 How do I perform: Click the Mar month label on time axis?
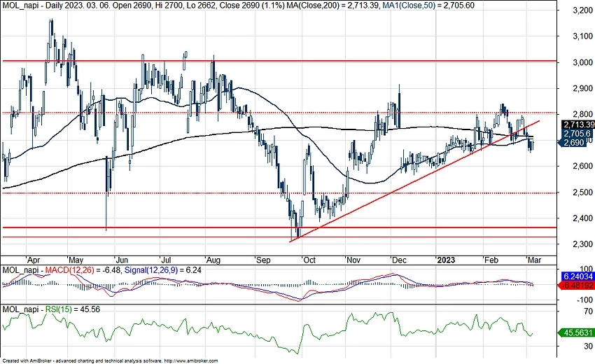pos(534,260)
